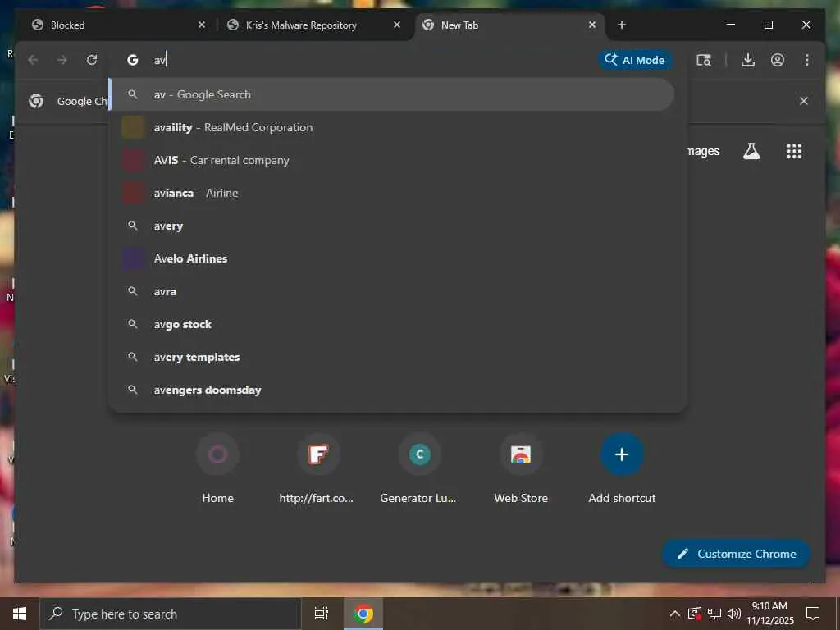Click the search icon beside avery templates

click(x=133, y=357)
